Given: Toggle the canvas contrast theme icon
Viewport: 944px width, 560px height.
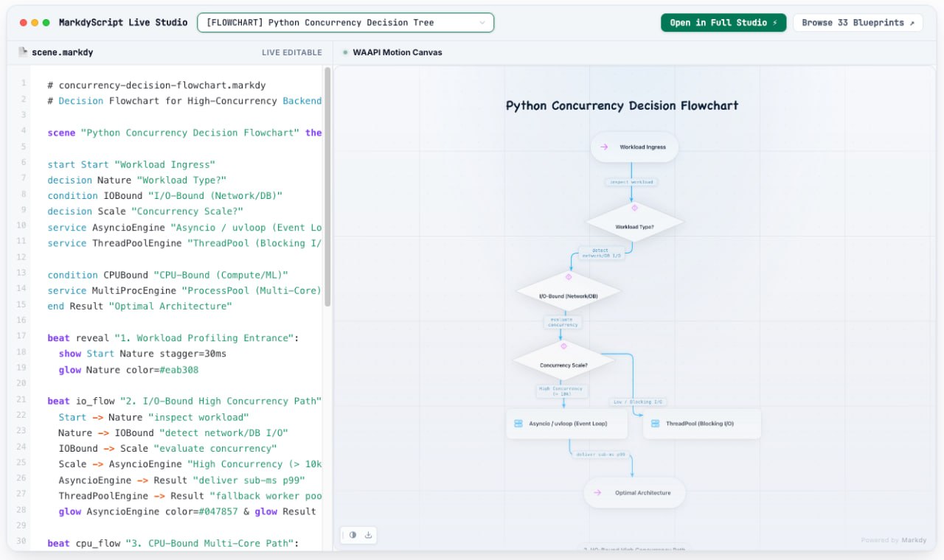Looking at the screenshot, I should pyautogui.click(x=353, y=535).
